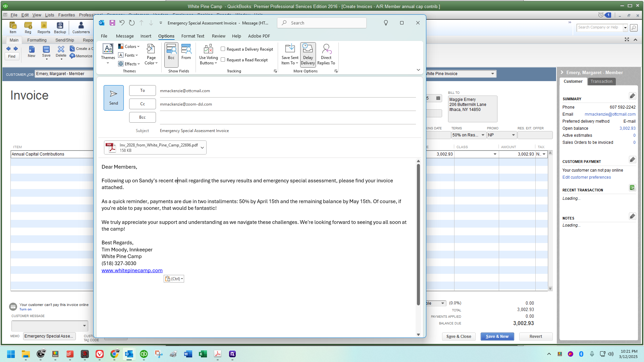
Task: Click Save & Close button
Action: pyautogui.click(x=459, y=337)
